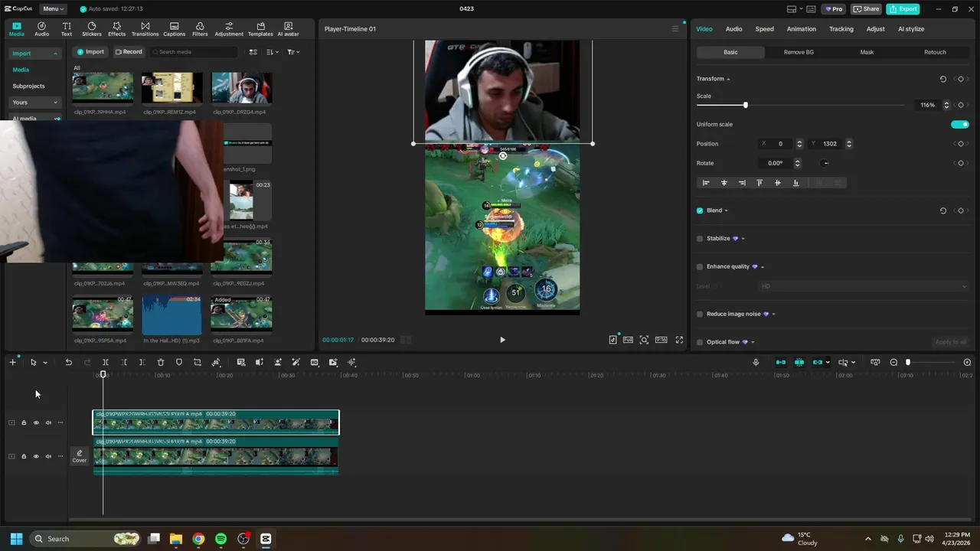Open the Mask sub-tab
The height and width of the screenshot is (551, 980).
click(867, 52)
